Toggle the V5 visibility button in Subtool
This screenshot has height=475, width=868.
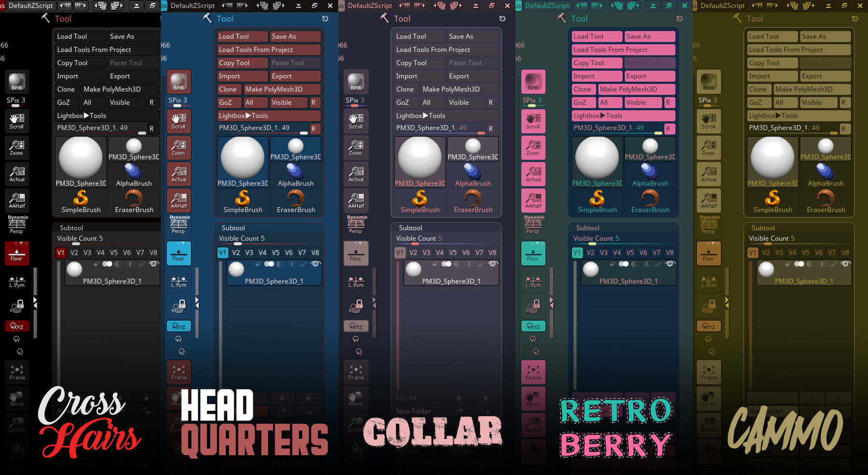pos(114,252)
